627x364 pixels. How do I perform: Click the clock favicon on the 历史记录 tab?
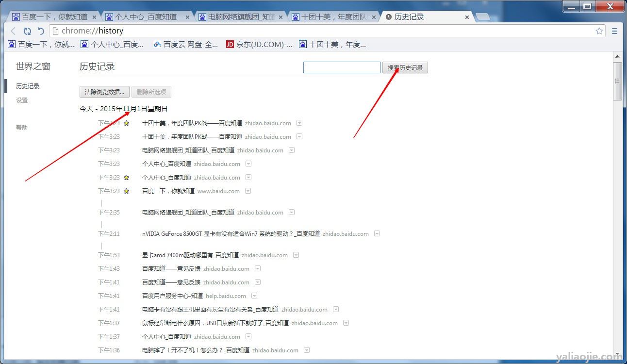coord(388,17)
